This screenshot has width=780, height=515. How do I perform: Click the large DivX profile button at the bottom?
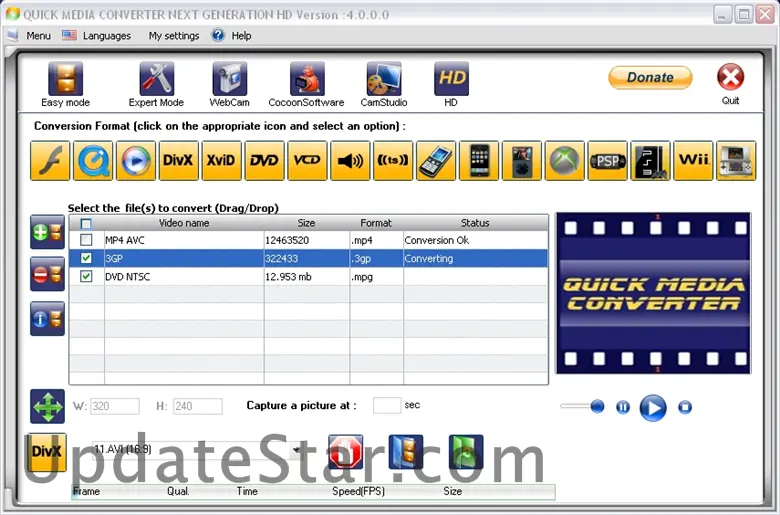(x=46, y=452)
